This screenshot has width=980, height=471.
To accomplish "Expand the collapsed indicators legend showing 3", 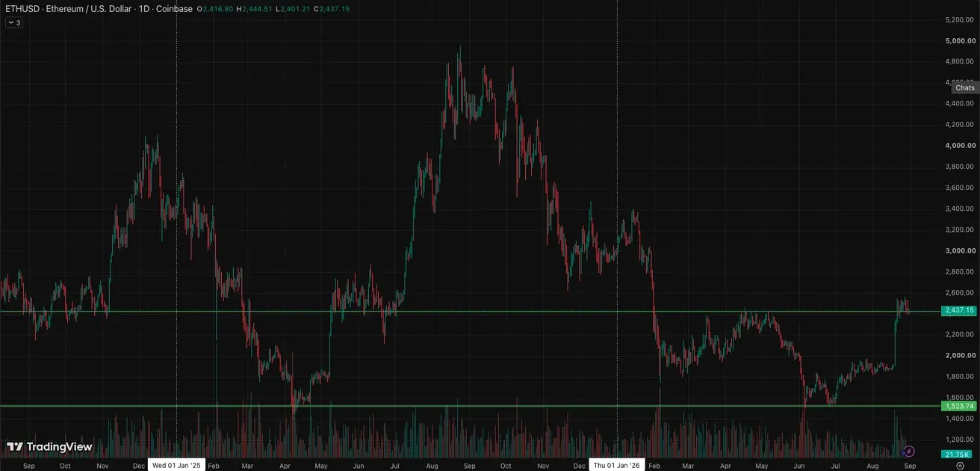I will (x=14, y=23).
